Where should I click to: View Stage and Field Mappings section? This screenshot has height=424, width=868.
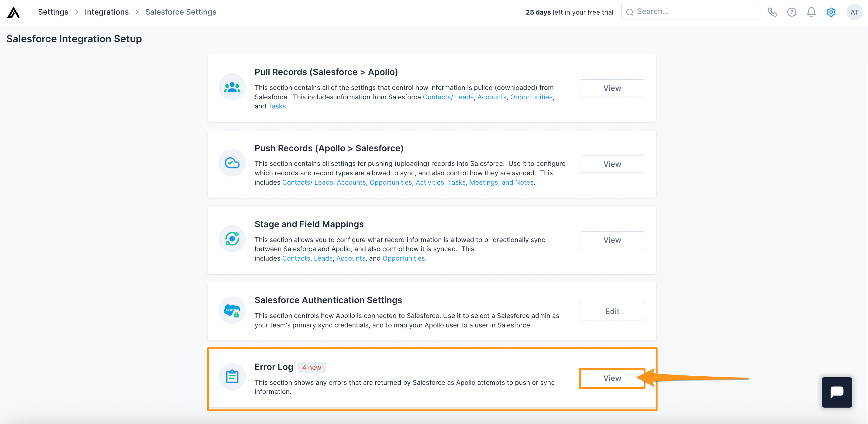tap(612, 240)
